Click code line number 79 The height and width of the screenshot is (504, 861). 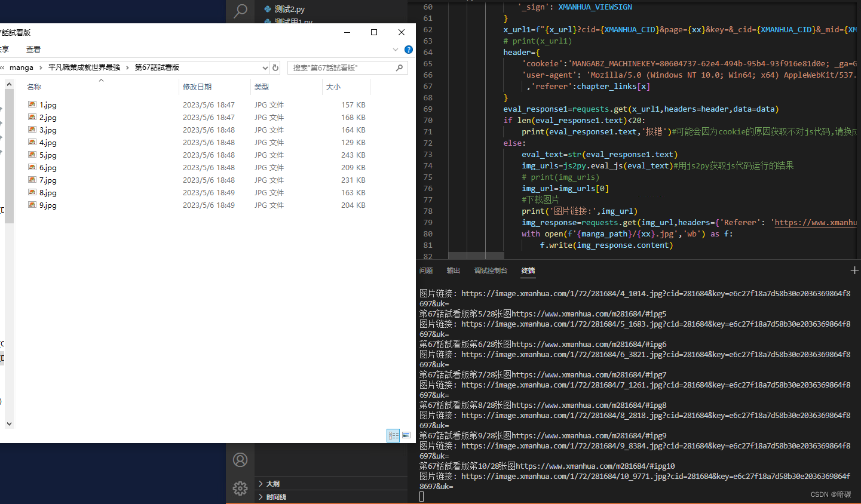428,222
